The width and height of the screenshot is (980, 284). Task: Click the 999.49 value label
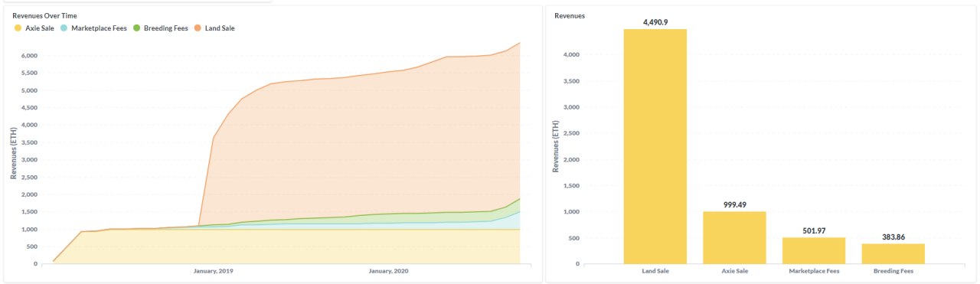click(x=735, y=205)
